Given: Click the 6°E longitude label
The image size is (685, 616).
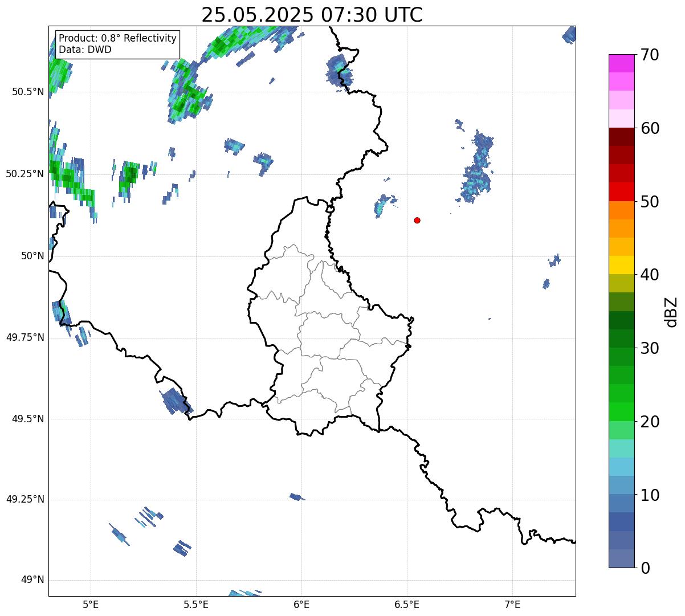Looking at the screenshot, I should 301,604.
